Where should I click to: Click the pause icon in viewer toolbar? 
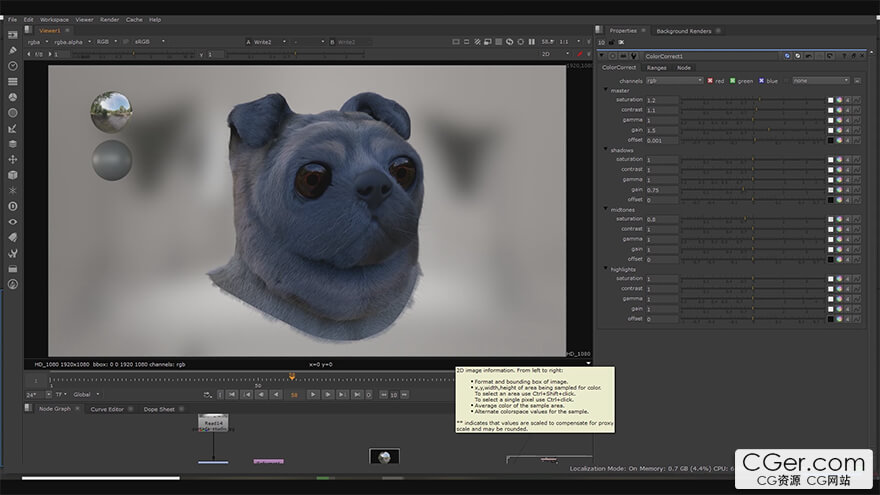533,41
